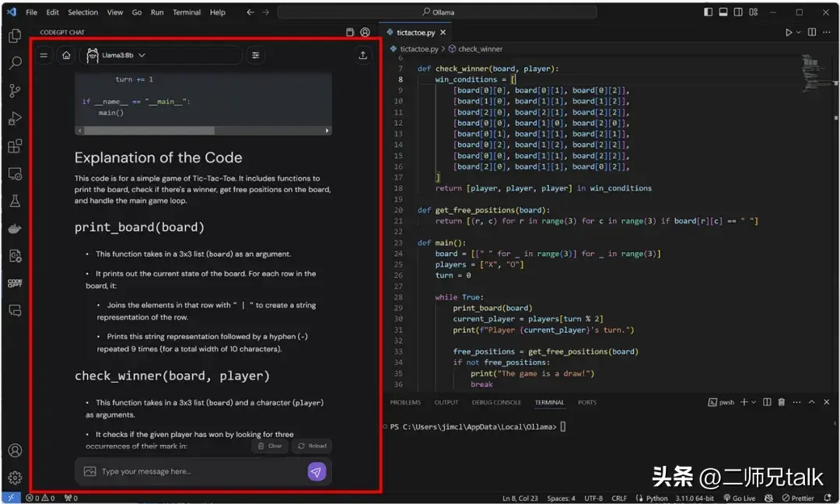Click the Clear button in the chat

coord(271,446)
